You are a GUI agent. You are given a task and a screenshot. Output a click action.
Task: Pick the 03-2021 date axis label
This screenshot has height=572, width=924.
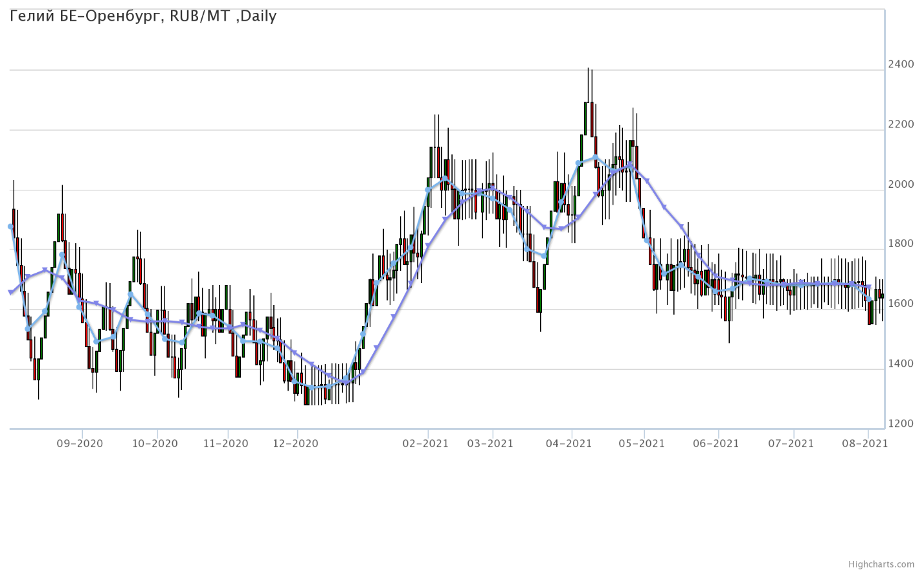(490, 444)
